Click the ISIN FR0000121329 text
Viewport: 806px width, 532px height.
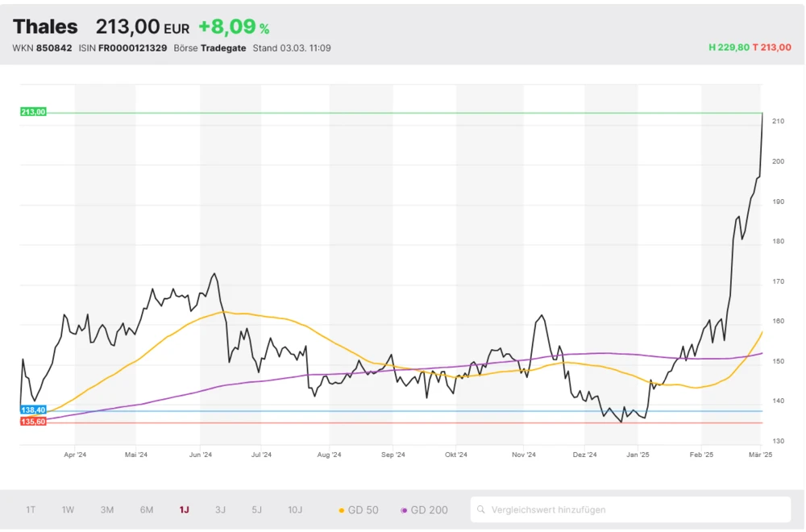click(x=132, y=48)
